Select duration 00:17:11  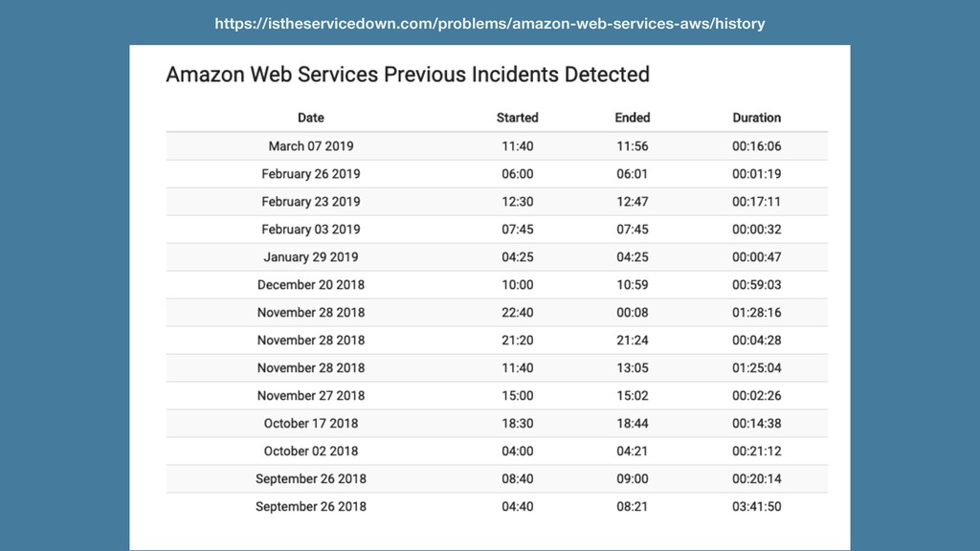tap(757, 202)
